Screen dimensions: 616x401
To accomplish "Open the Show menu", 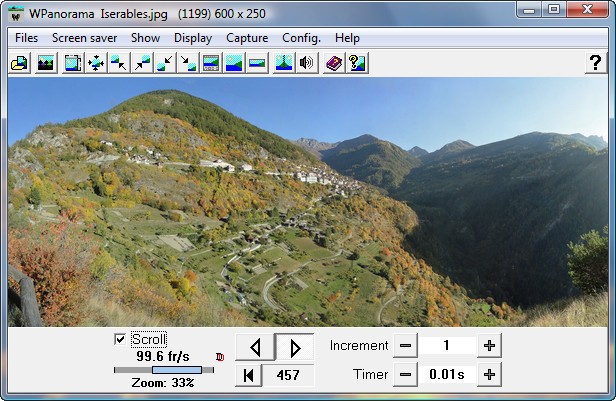I will point(145,38).
